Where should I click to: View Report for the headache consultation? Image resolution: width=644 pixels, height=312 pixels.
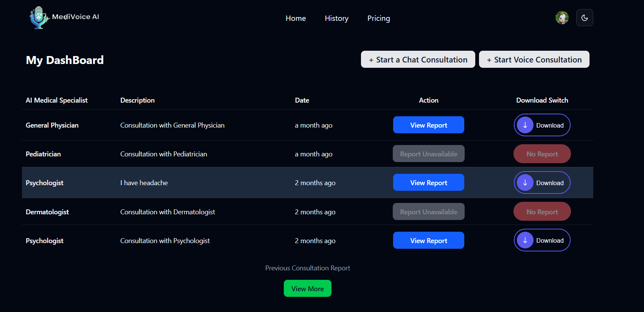click(429, 183)
